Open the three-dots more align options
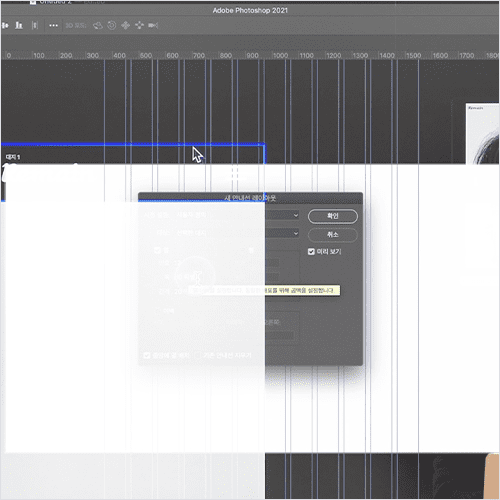500x500 pixels. [53, 25]
